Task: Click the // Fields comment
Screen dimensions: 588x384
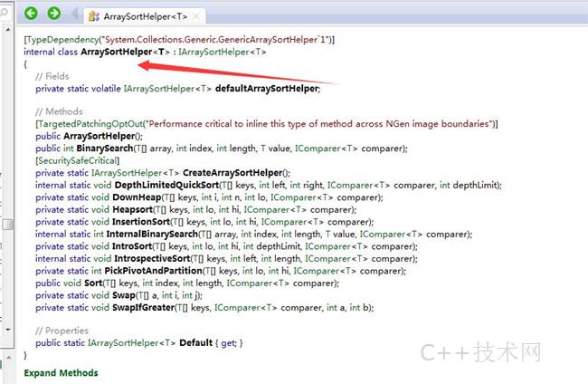Action: tap(52, 76)
